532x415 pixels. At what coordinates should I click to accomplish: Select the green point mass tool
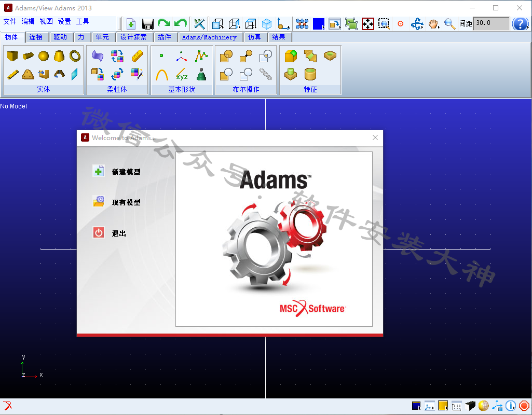201,75
